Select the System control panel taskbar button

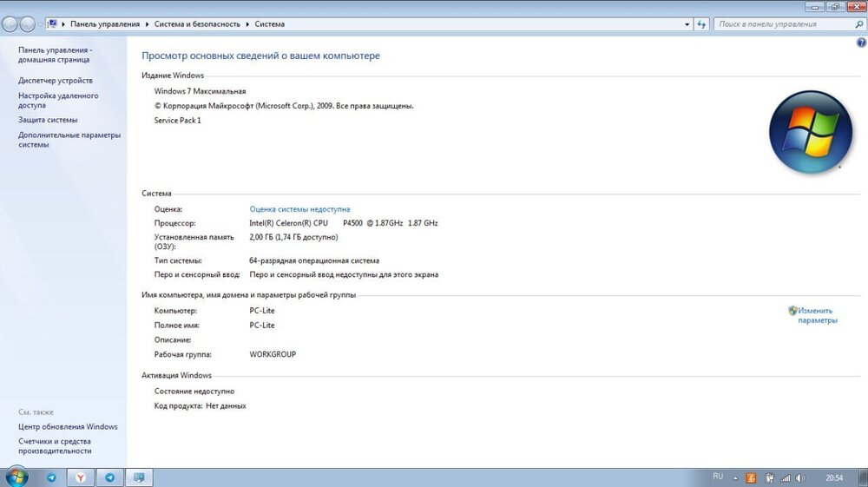point(139,477)
